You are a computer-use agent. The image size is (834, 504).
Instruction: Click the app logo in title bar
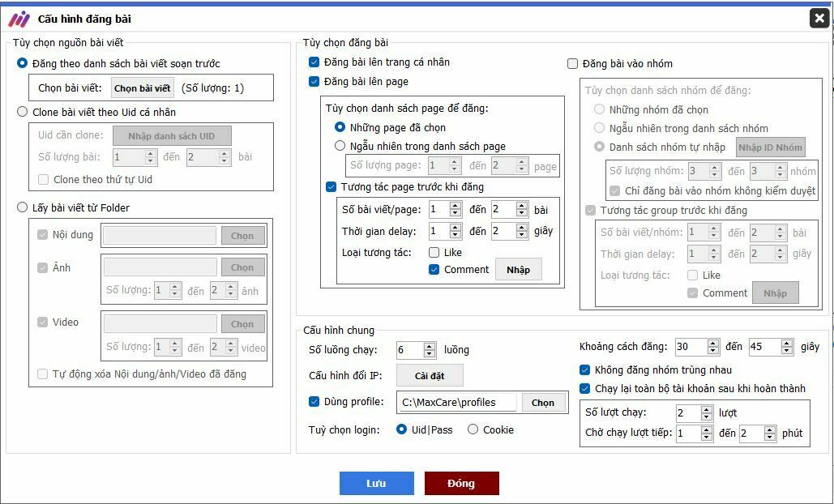[x=19, y=19]
